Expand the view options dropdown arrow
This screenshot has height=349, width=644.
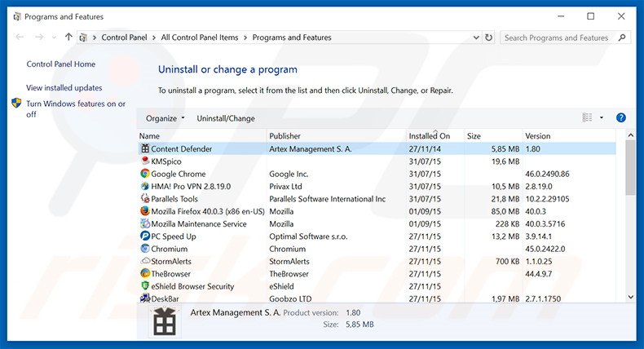(602, 118)
